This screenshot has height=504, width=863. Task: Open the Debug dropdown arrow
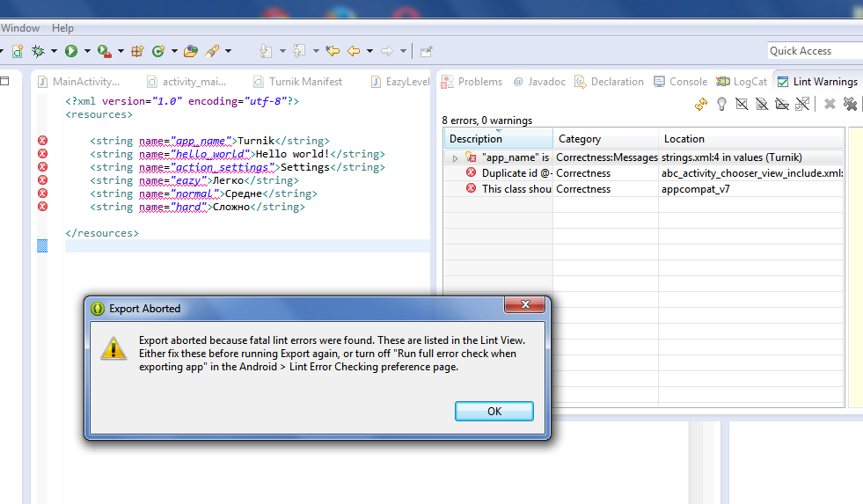[54, 51]
